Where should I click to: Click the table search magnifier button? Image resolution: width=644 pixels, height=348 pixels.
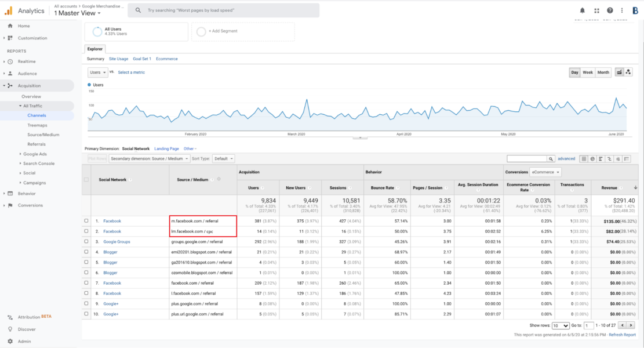551,158
